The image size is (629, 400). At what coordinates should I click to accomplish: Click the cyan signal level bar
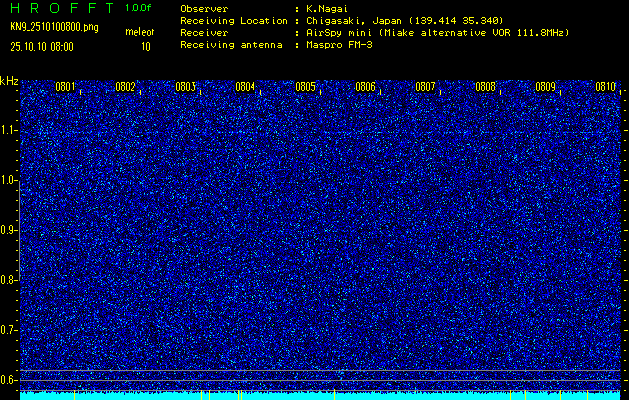tap(320, 395)
